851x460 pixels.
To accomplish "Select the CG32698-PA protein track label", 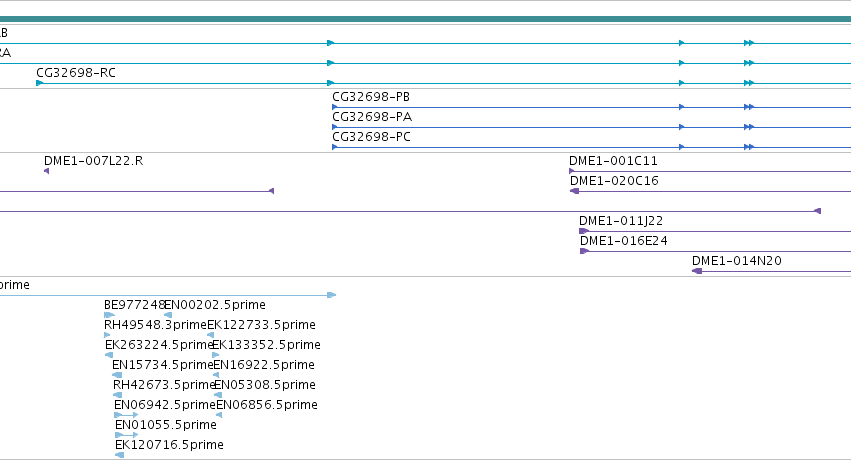I will tap(372, 117).
